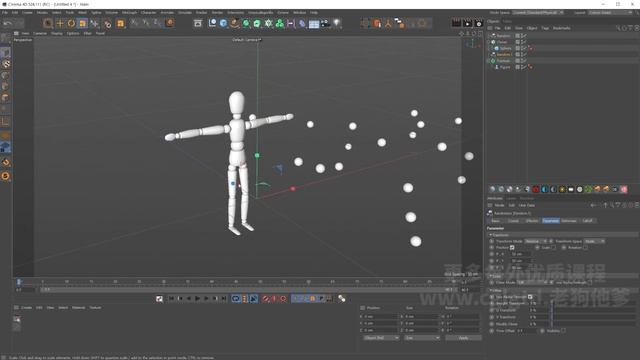Open the Transform Space dropdown
The image size is (640, 360).
click(x=594, y=241)
